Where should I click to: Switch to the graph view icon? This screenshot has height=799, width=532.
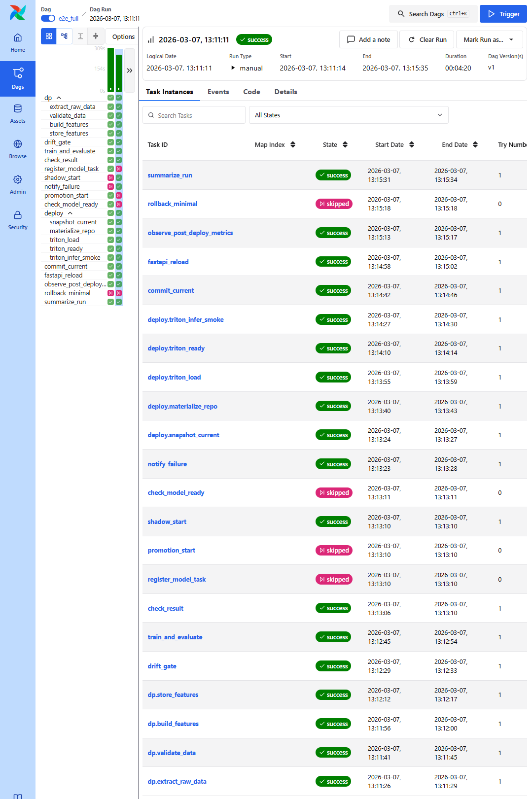[64, 36]
